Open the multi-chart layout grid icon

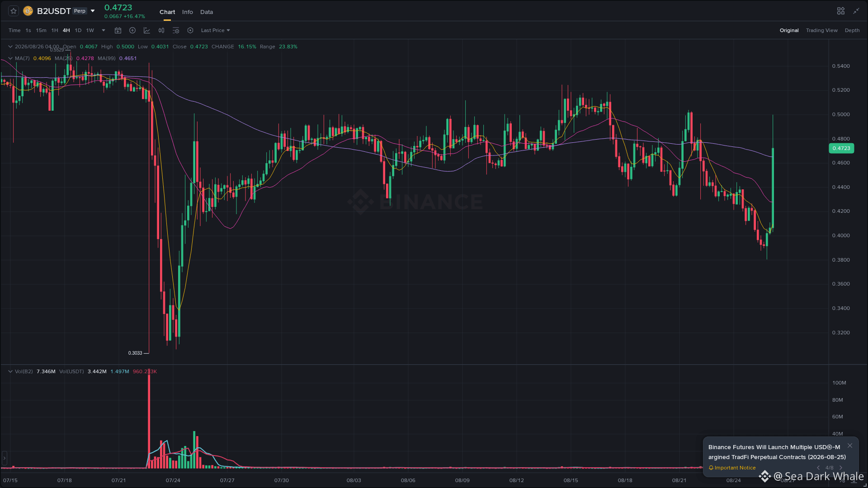click(x=841, y=11)
